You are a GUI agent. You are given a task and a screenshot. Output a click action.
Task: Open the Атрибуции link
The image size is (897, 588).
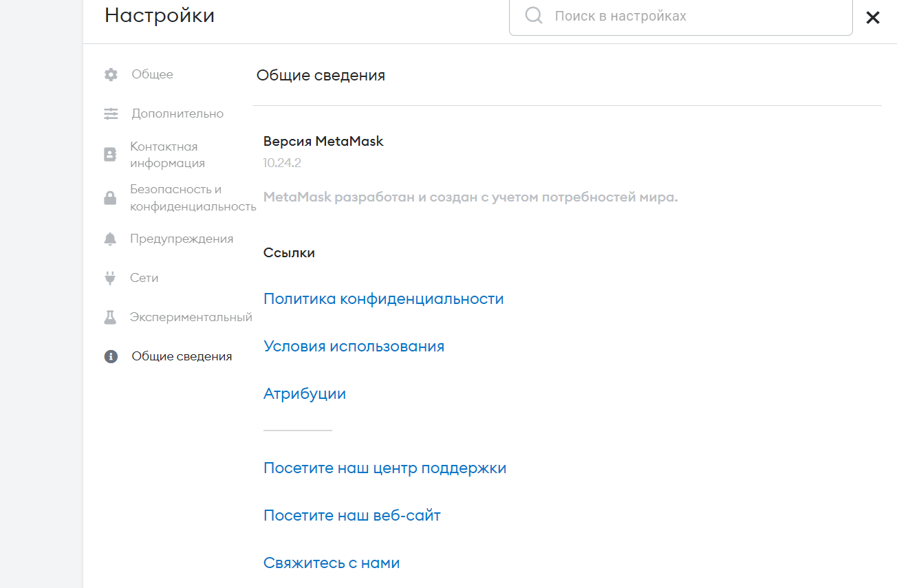click(305, 394)
